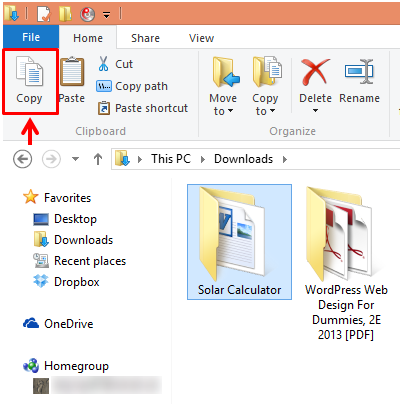402x404 pixels.
Task: Navigate up one folder level
Action: (x=98, y=159)
